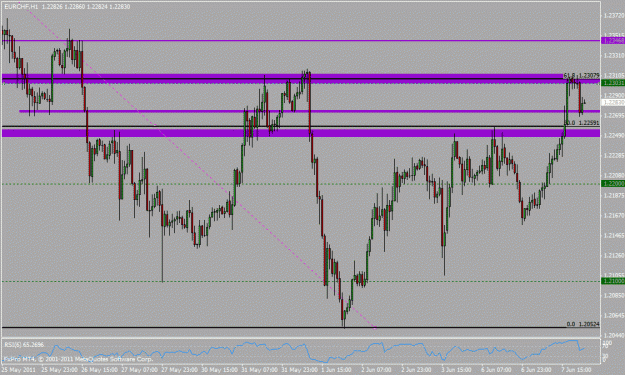The height and width of the screenshot is (375, 625).
Task: Click the 2 Jun 23:00 time label
Action: coord(416,369)
